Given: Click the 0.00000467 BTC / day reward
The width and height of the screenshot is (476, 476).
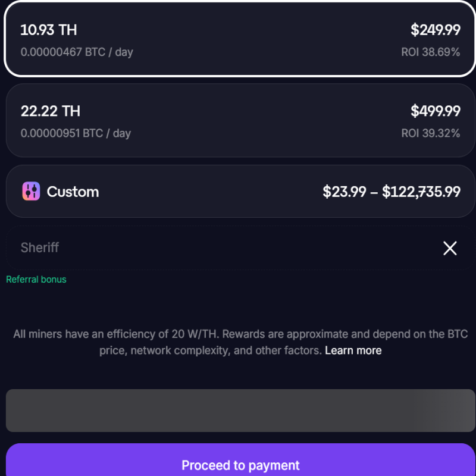Looking at the screenshot, I should point(77,52).
